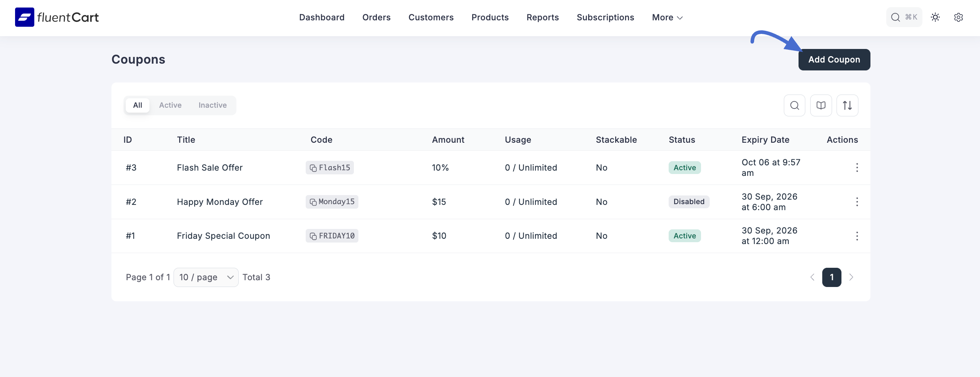This screenshot has height=377, width=980.
Task: Open the Friday Special Coupon title
Action: (x=223, y=236)
